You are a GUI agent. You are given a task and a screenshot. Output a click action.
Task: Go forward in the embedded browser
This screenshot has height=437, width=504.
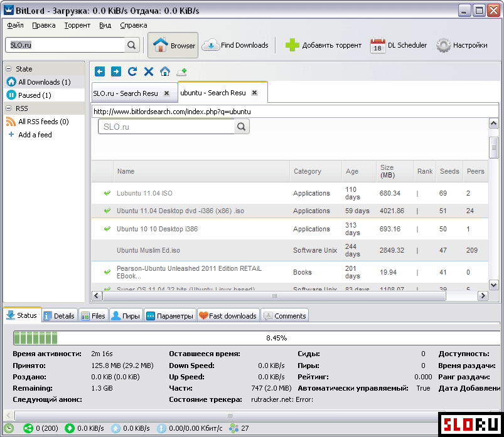coord(116,71)
